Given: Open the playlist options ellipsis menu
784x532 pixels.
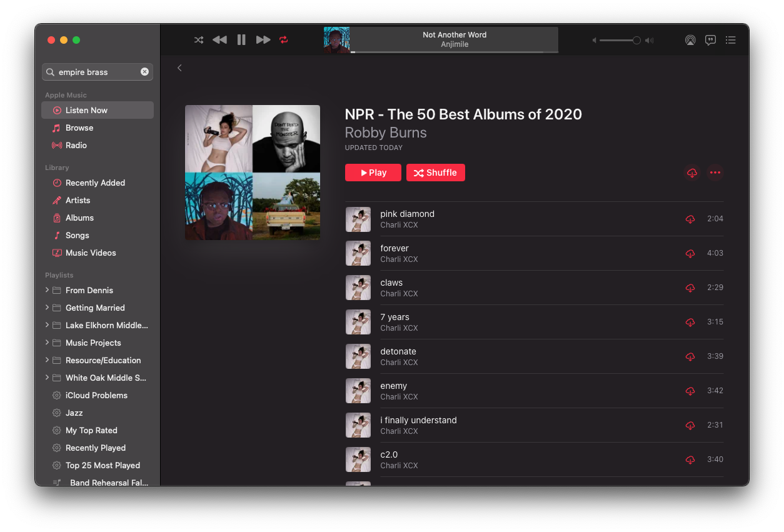Looking at the screenshot, I should click(715, 173).
